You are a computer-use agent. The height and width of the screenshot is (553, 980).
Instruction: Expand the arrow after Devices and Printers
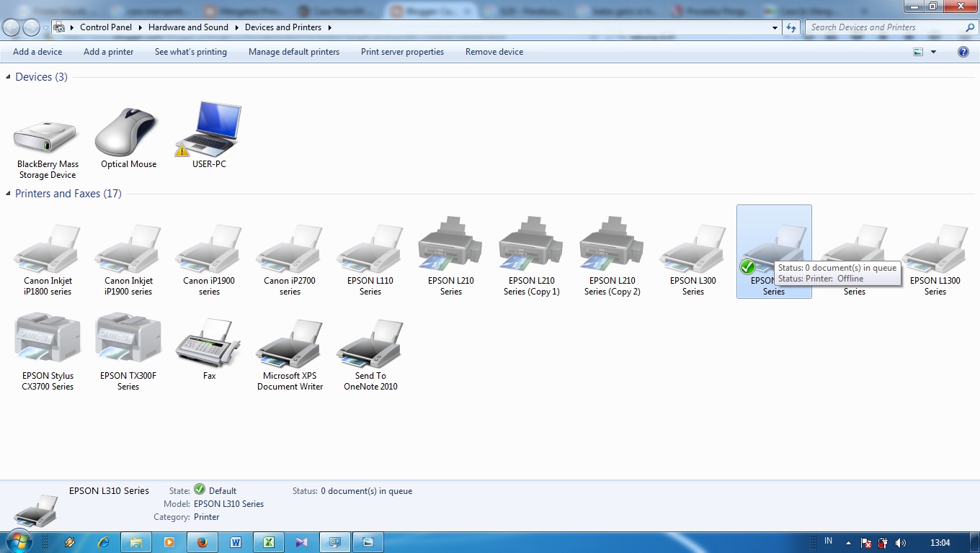point(329,27)
